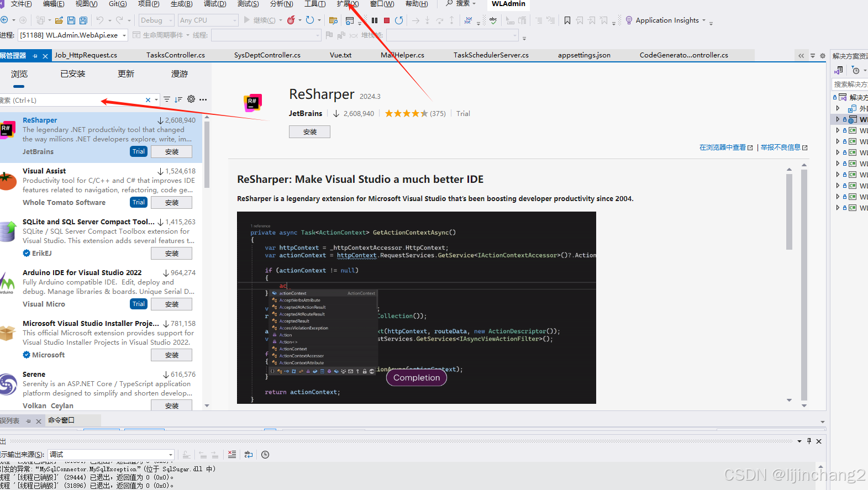868x490 pixels.
Task: Open the extension manager more options ellipsis
Action: pyautogui.click(x=203, y=100)
